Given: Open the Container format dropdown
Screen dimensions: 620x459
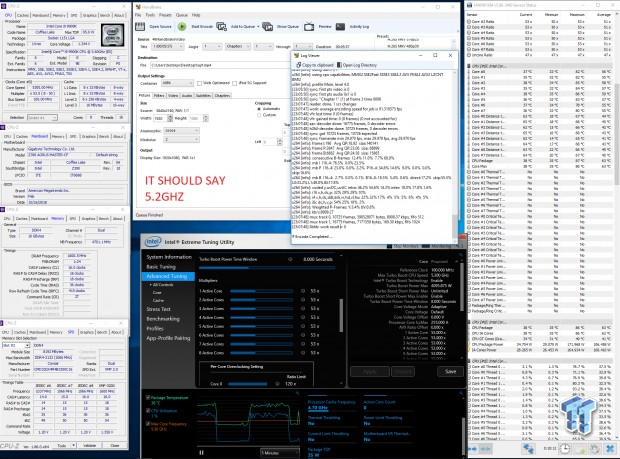Looking at the screenshot, I should tap(178, 83).
